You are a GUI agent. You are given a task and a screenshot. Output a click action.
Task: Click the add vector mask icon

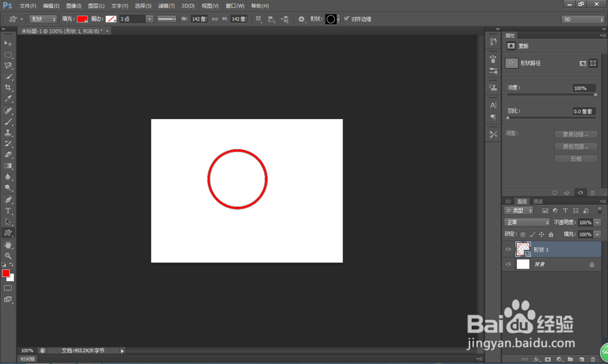(x=593, y=63)
